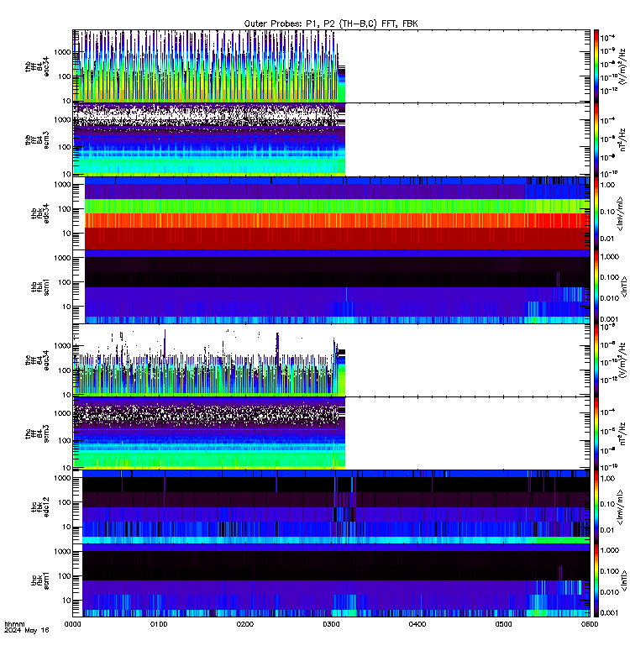The height and width of the screenshot is (672, 630).
Task: Click the date label '2024 May 16'
Action: pyautogui.click(x=27, y=631)
